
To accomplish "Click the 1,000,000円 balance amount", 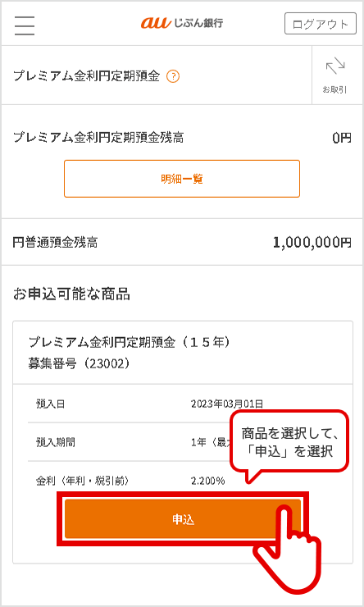I will 312,243.
